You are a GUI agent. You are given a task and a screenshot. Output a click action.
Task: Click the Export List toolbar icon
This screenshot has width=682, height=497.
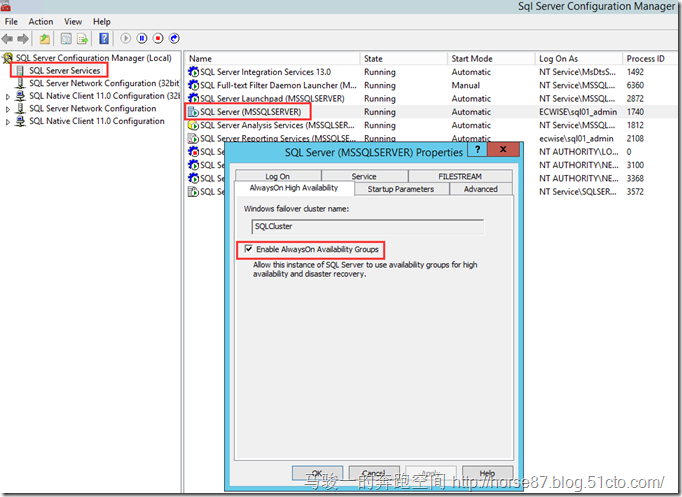tap(82, 39)
